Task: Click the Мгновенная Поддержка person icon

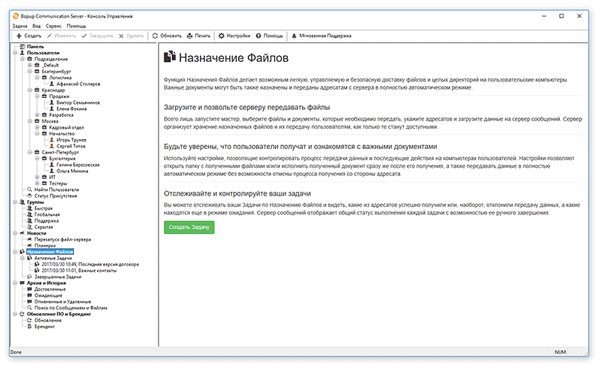Action: [x=294, y=36]
